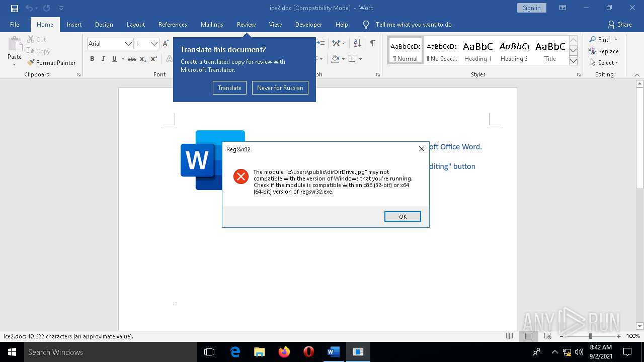Screen dimensions: 644x362
Task: Open the File tab
Action: [15, 25]
